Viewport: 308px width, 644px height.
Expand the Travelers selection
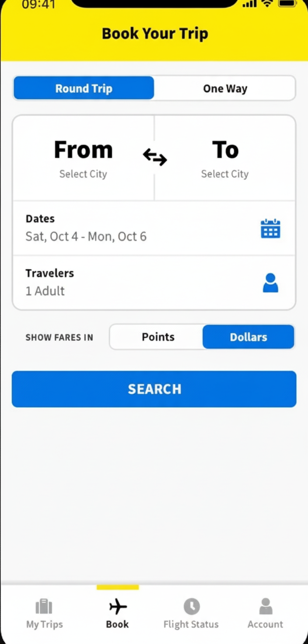[131, 282]
